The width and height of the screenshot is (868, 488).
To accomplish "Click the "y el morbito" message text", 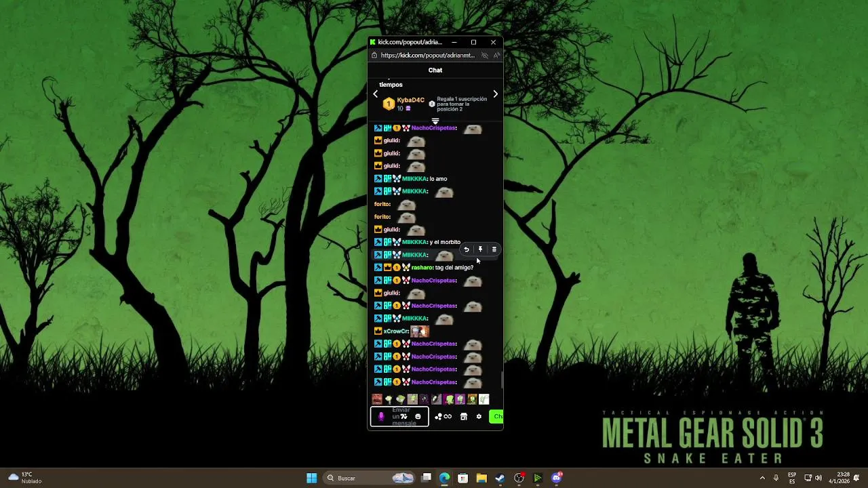I will pos(445,242).
